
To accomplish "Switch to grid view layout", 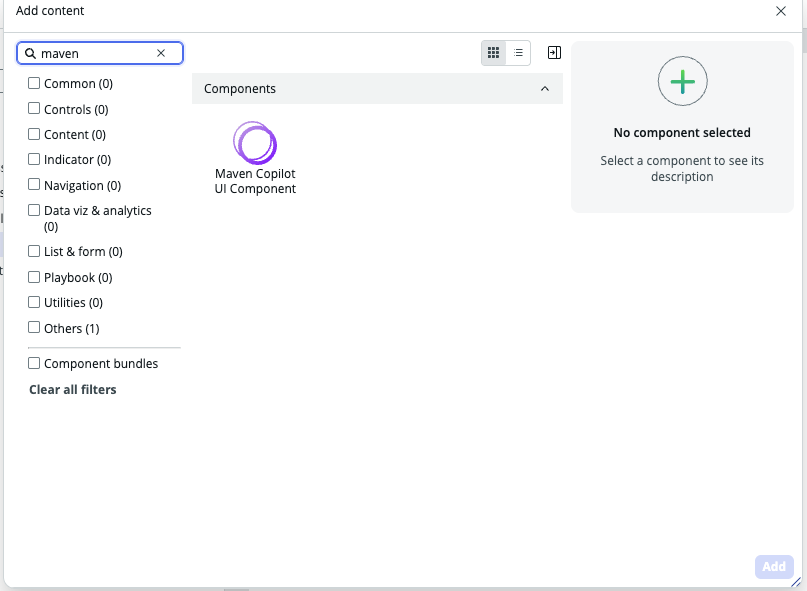I will coord(494,52).
